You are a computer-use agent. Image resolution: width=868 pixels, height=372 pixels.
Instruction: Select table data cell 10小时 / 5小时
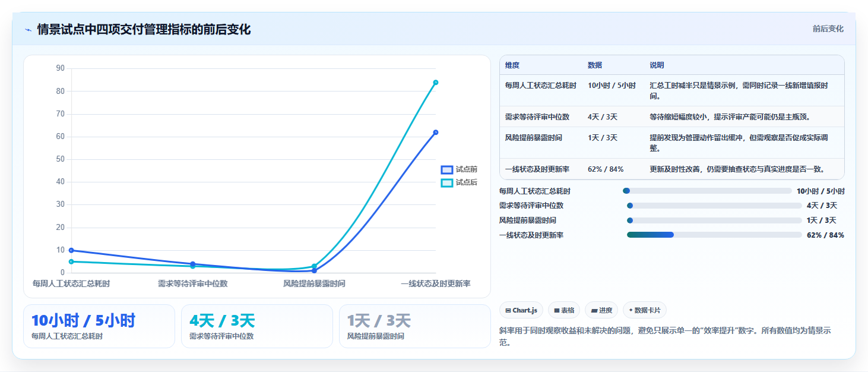(612, 86)
